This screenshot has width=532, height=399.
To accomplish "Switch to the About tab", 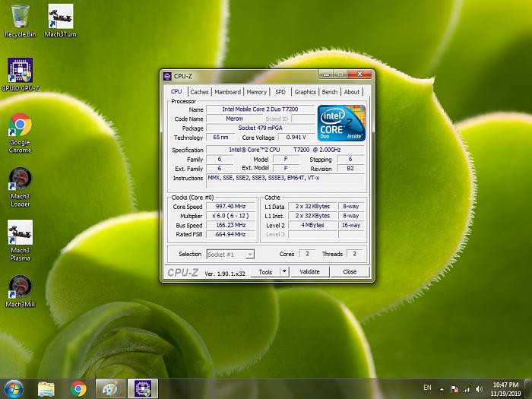I will coord(352,92).
